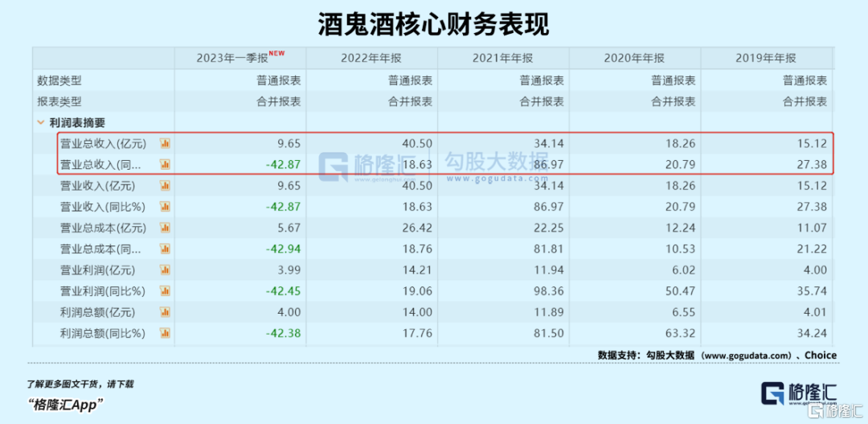Open chart icon for 利润总额(亿元) row

tap(165, 312)
